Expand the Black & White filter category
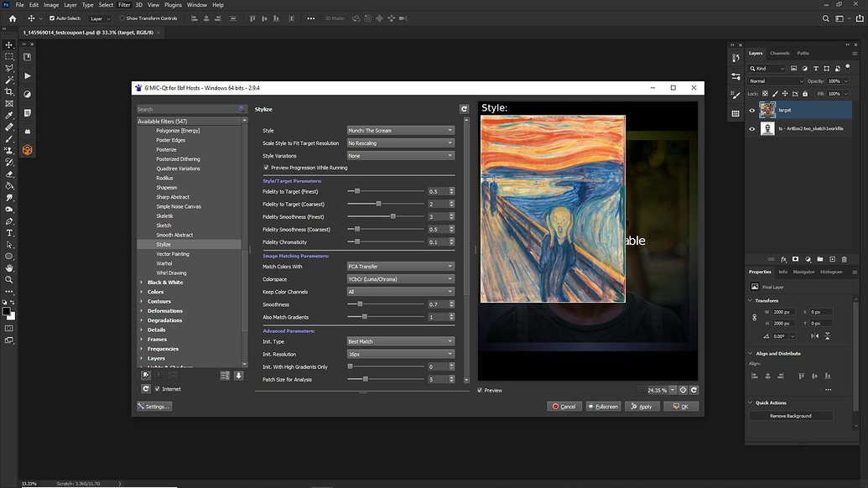868x488 pixels. (x=141, y=283)
